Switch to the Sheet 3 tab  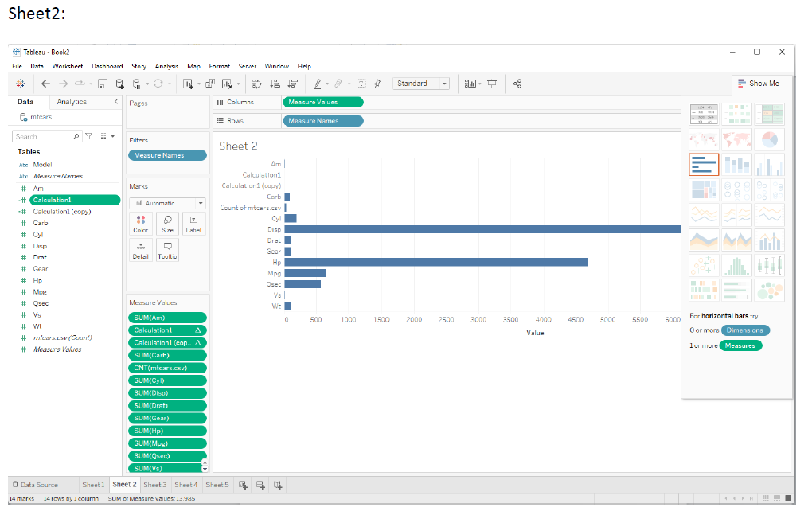(x=155, y=485)
